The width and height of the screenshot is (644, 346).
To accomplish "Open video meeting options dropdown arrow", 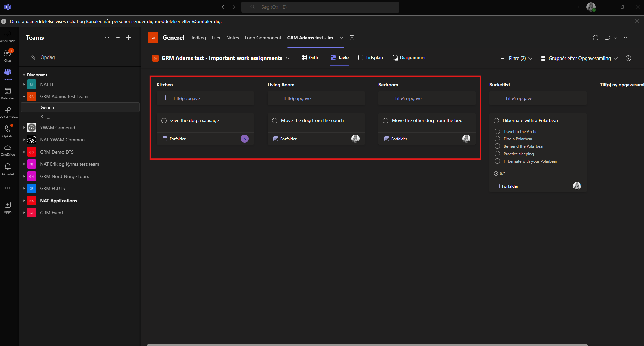I will 615,38.
